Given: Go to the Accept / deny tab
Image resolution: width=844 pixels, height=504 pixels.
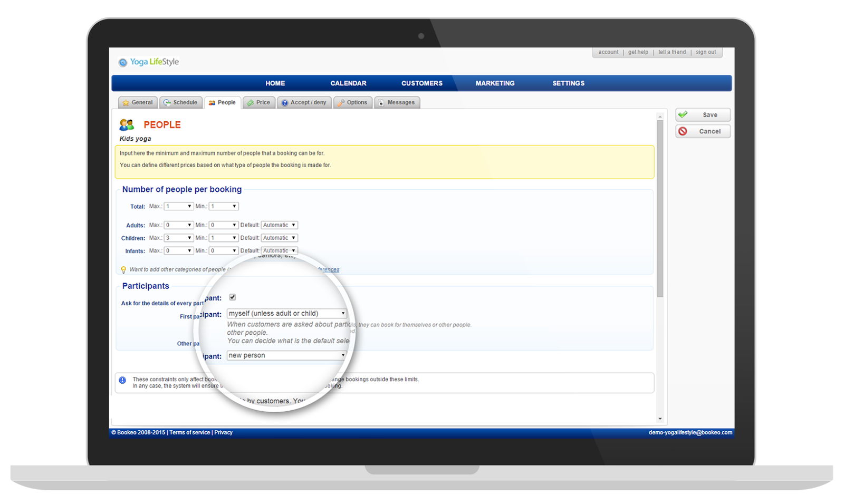Looking at the screenshot, I should [x=304, y=103].
